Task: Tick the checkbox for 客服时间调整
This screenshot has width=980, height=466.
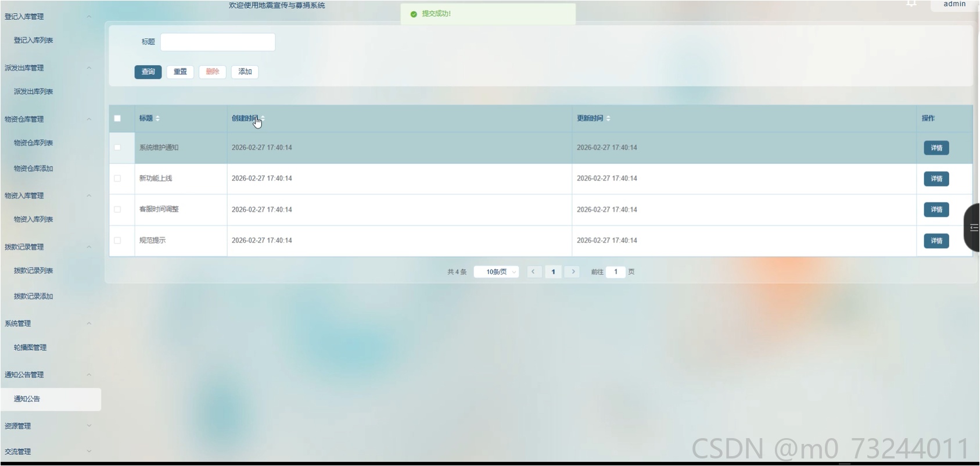Action: [117, 209]
